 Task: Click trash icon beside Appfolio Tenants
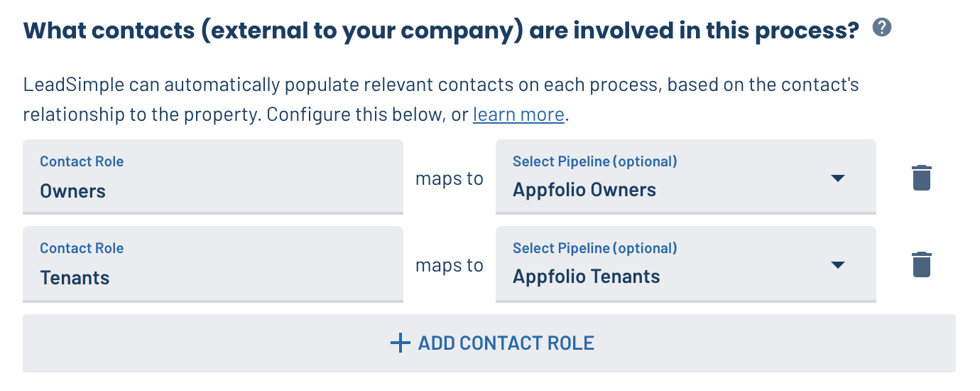click(x=921, y=264)
